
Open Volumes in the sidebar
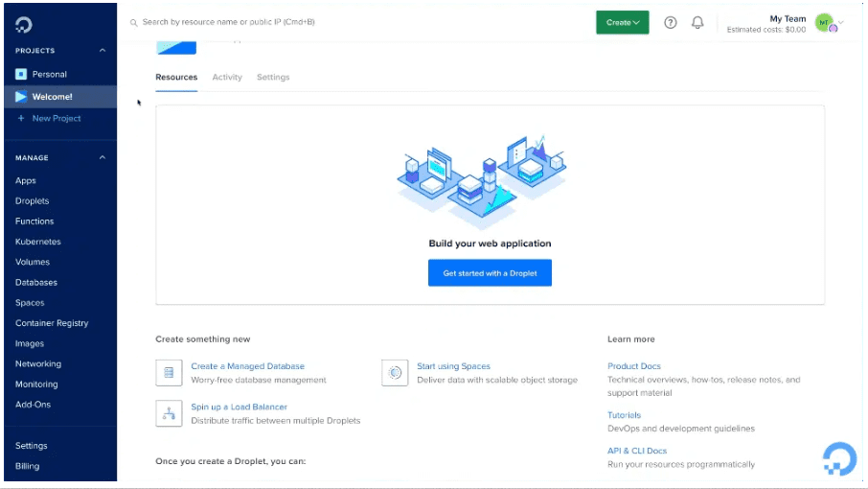point(33,262)
